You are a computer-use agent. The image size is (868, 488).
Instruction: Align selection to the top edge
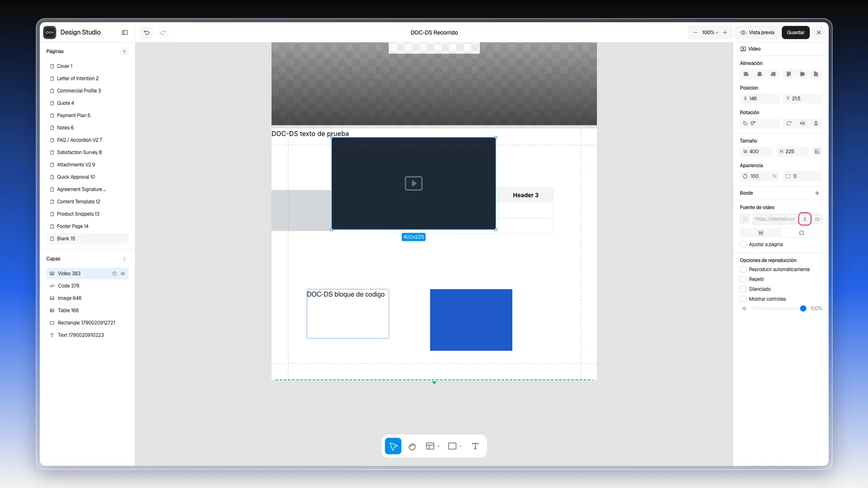pyautogui.click(x=789, y=74)
